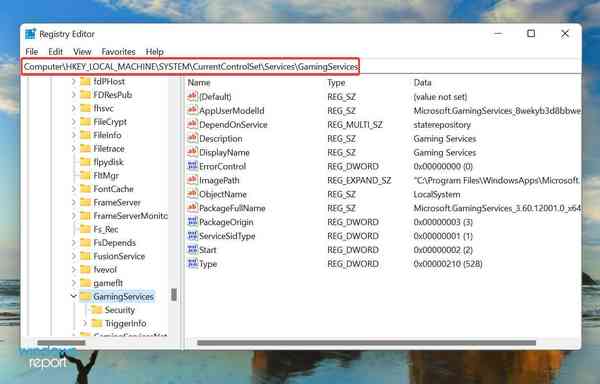The image size is (600, 384).
Task: Expand the FrameServer key
Action: coord(73,202)
